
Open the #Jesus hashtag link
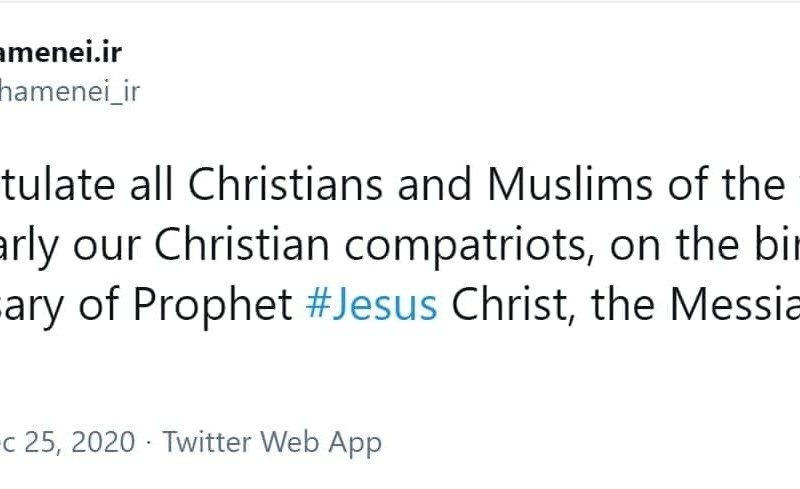[x=371, y=304]
